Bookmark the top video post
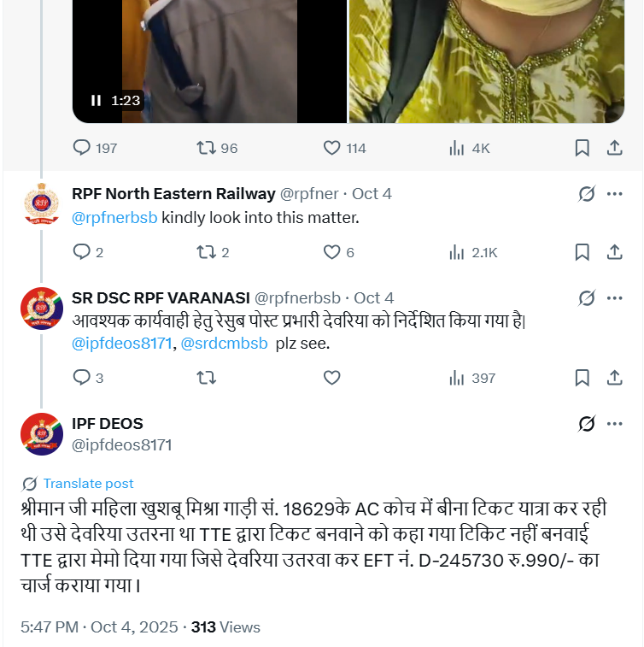 (582, 148)
